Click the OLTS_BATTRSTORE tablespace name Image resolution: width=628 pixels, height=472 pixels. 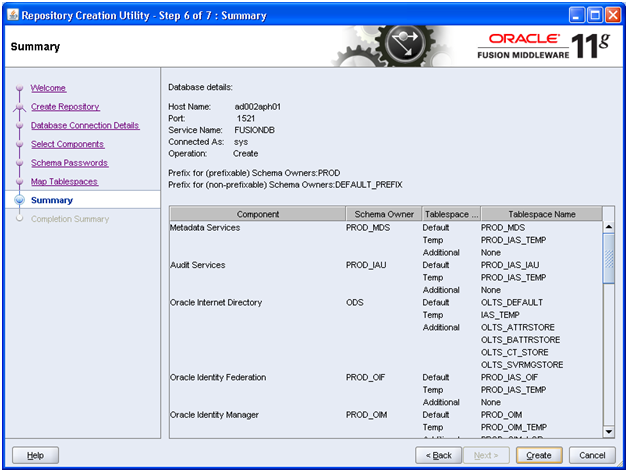521,340
